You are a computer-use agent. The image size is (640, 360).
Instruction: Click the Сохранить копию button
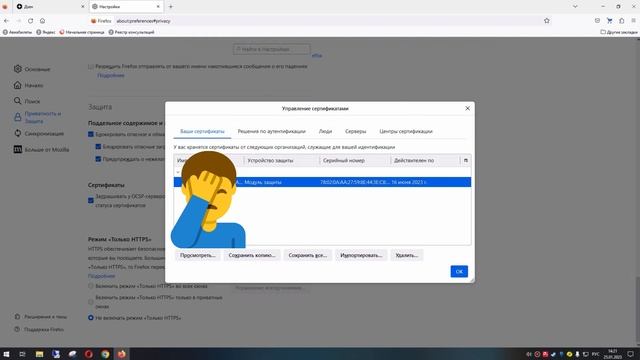coord(252,255)
